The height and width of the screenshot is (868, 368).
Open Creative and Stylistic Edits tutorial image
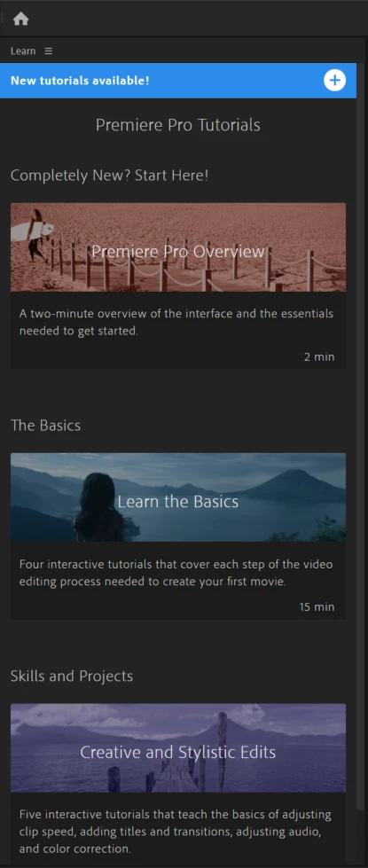click(x=178, y=748)
